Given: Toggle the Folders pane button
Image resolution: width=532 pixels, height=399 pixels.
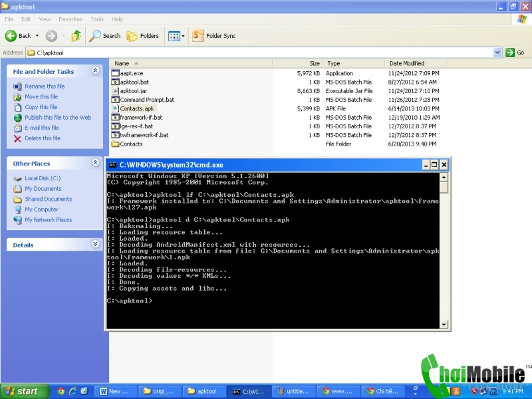Looking at the screenshot, I should tap(142, 36).
